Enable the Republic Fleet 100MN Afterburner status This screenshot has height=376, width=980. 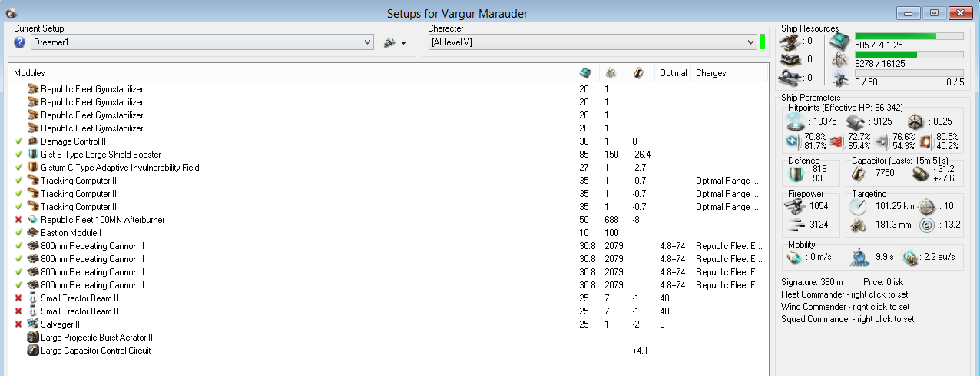click(18, 220)
